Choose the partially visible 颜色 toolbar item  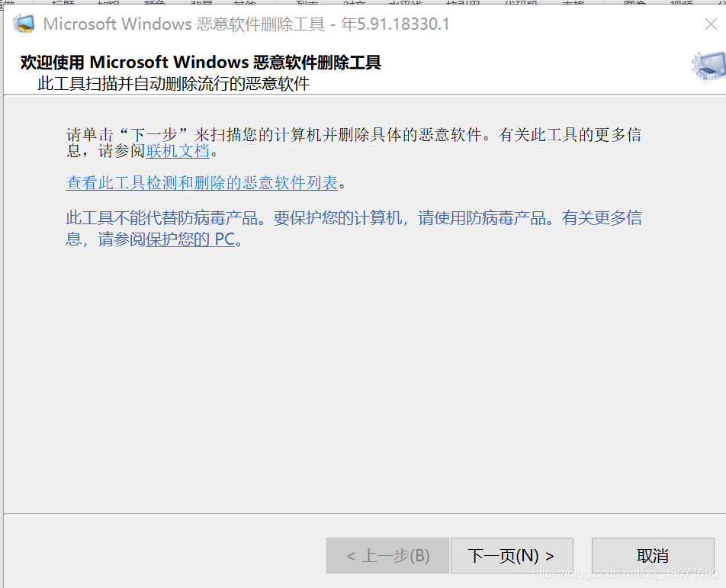pyautogui.click(x=155, y=2)
